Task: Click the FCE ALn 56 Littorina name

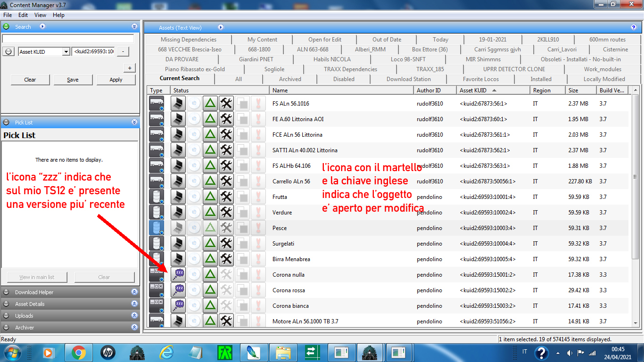Action: click(297, 135)
